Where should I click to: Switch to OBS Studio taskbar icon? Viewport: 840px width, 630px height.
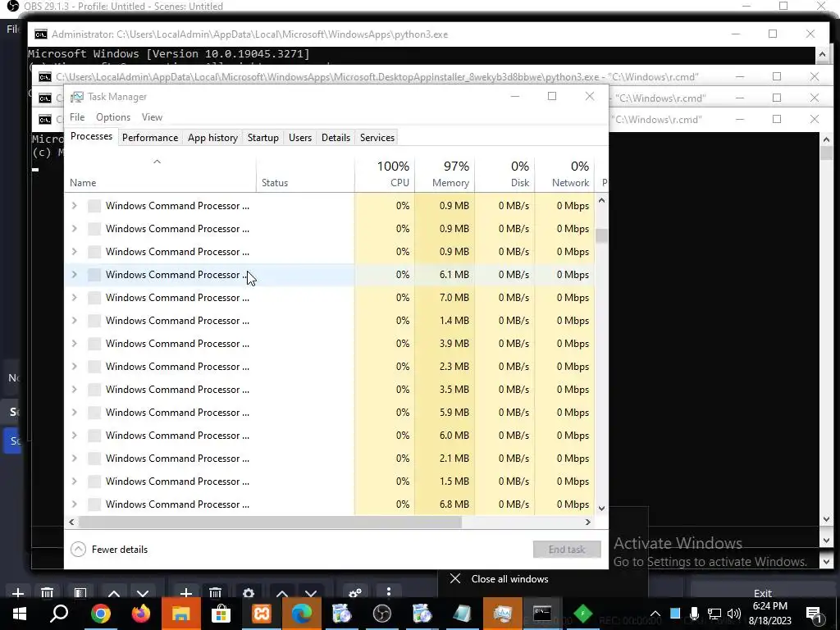[x=382, y=614]
